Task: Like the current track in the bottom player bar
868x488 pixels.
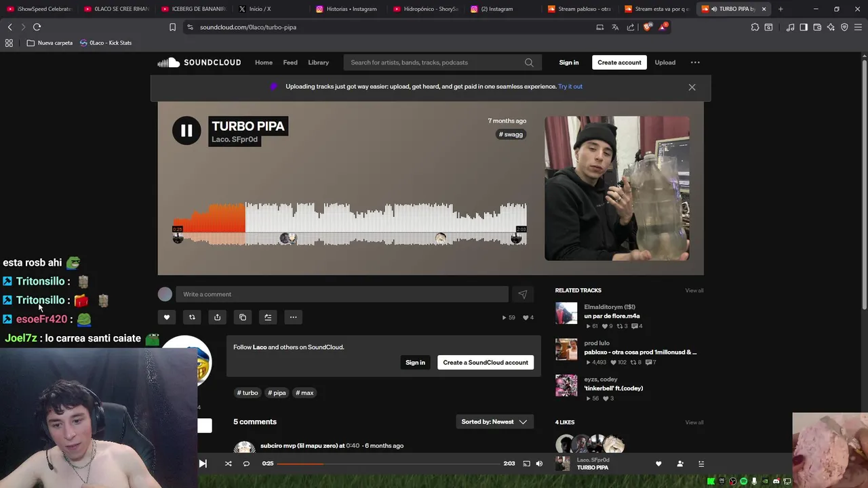Action: click(658, 464)
